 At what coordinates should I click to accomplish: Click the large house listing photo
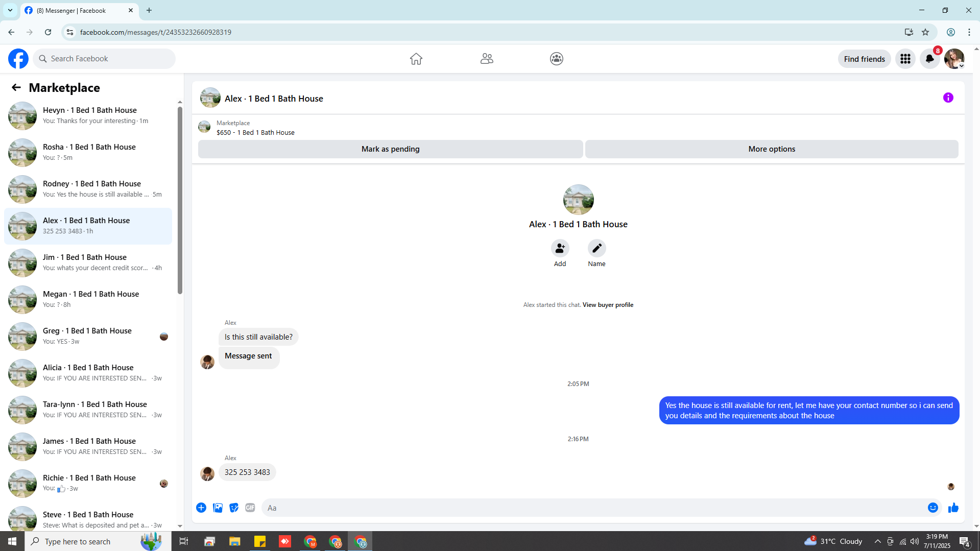(578, 200)
